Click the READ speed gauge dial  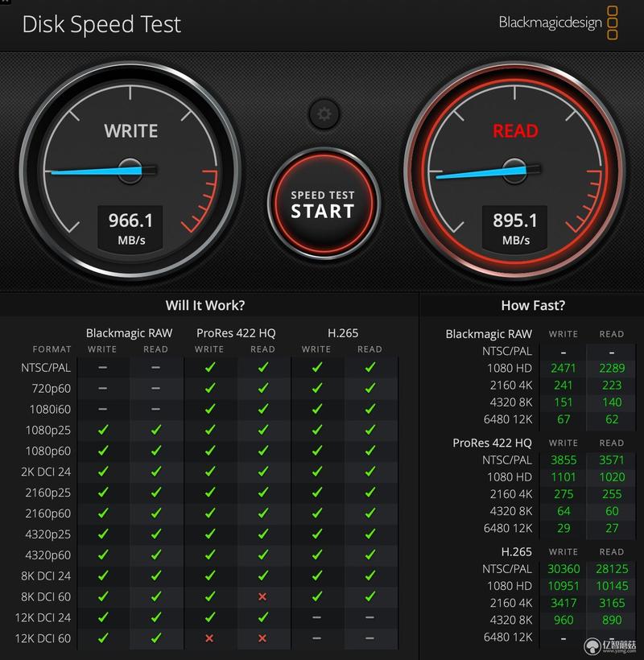pos(514,170)
